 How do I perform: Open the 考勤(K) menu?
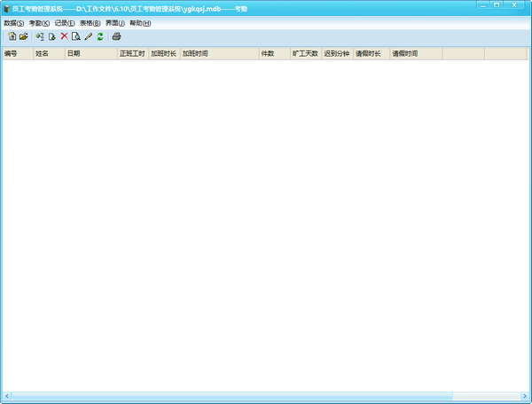[x=39, y=22]
